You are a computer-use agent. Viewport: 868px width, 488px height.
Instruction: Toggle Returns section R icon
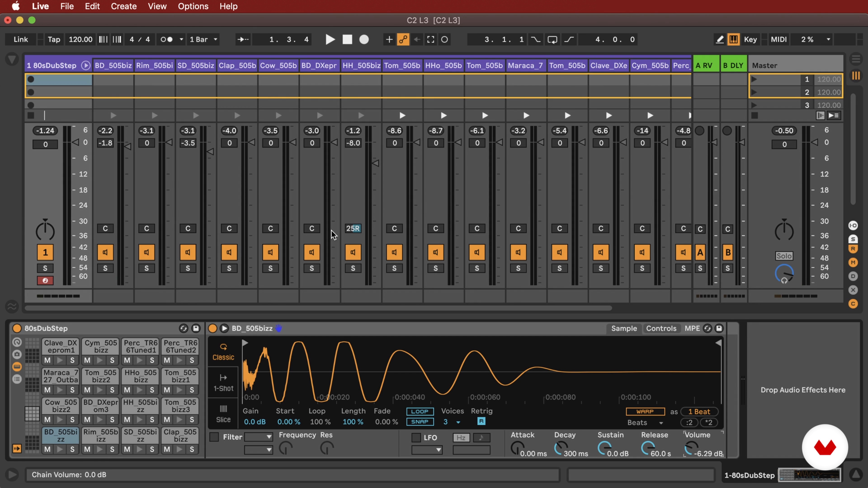(x=853, y=249)
